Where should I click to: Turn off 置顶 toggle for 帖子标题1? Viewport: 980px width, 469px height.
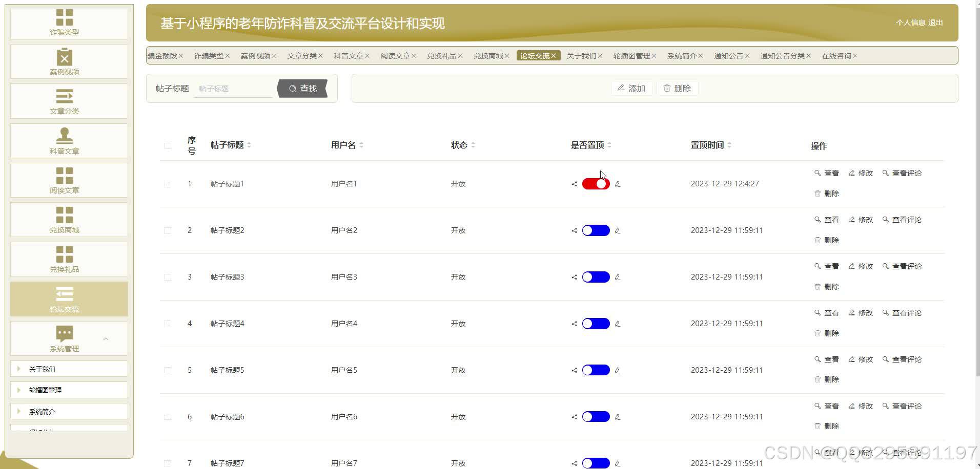[596, 184]
